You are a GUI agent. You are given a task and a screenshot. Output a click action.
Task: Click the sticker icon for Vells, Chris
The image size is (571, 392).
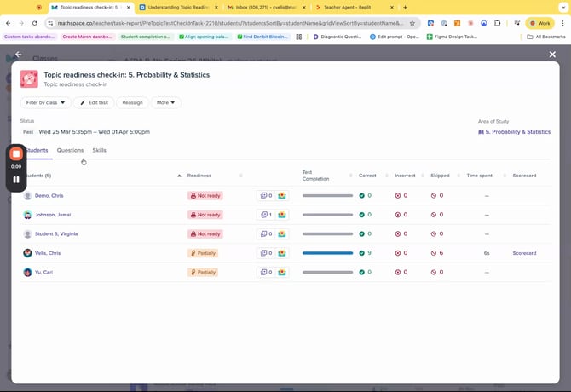coord(282,253)
